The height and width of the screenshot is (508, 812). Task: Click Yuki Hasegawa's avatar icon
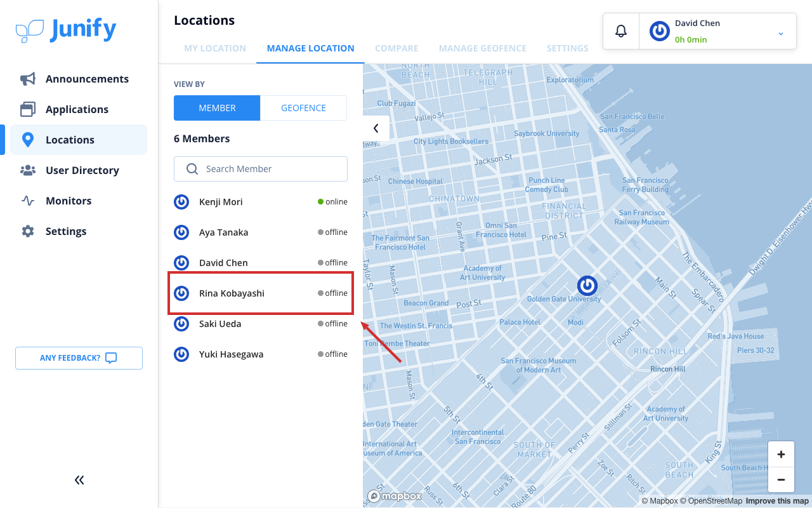[181, 354]
